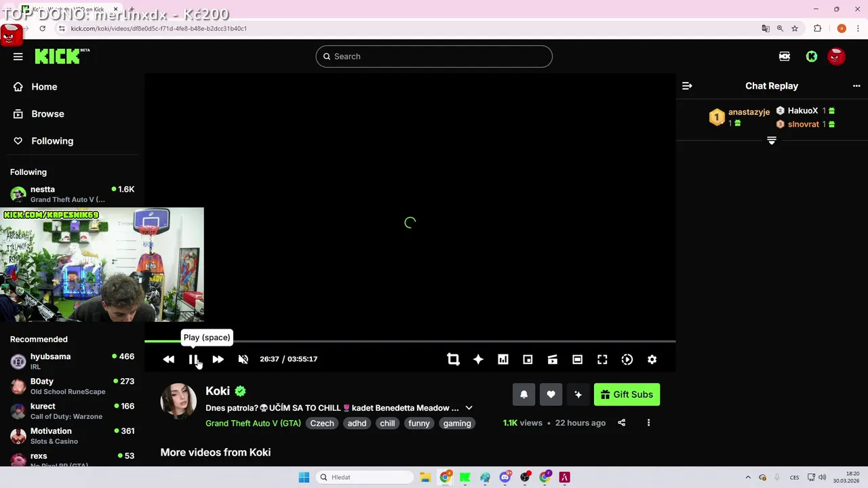Click the anastazyje top gifter

pos(749,112)
